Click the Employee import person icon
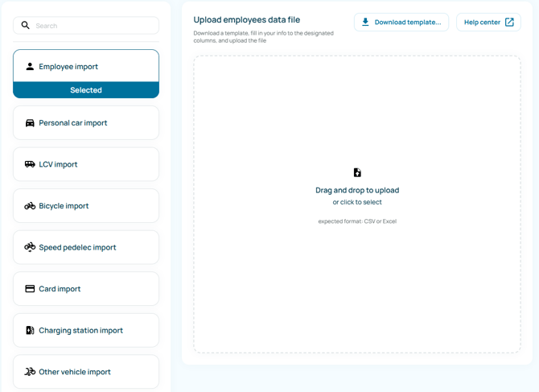Viewport: 539px width, 392px height. 30,66
